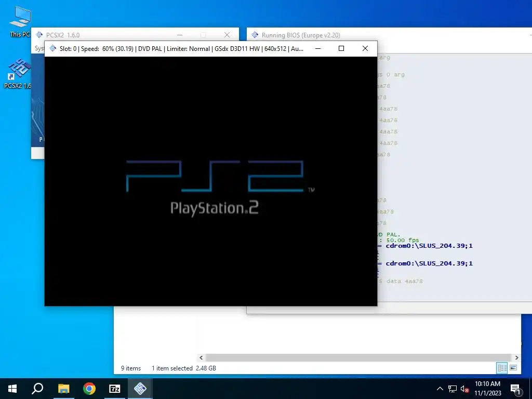Close the PCSX2 game window
The width and height of the screenshot is (532, 399).
click(x=365, y=48)
